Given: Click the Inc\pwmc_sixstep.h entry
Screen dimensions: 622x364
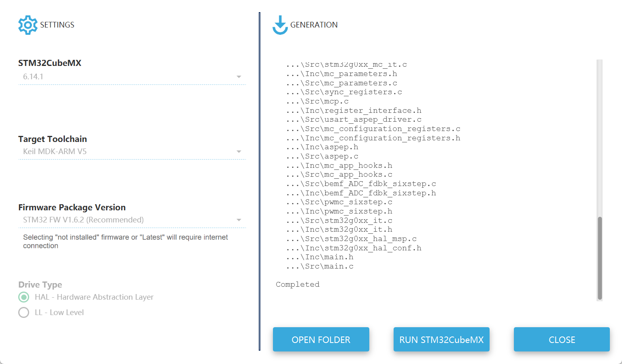Looking at the screenshot, I should (x=339, y=212).
